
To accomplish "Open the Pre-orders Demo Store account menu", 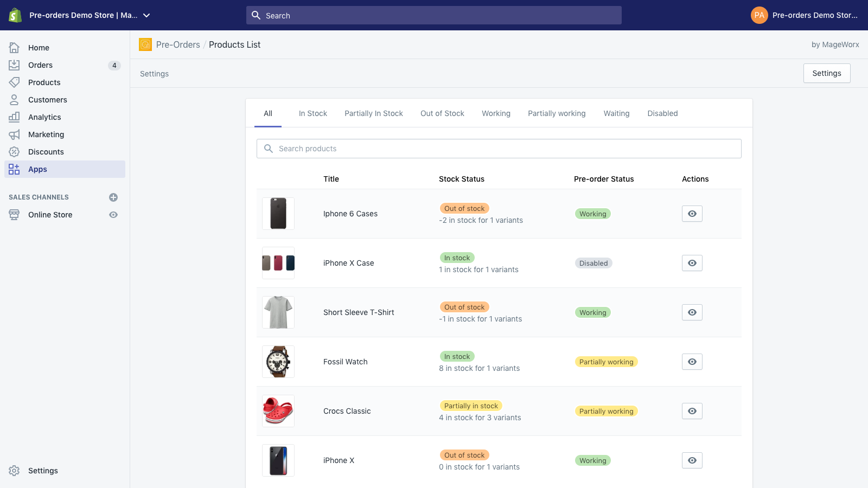I will (x=804, y=15).
